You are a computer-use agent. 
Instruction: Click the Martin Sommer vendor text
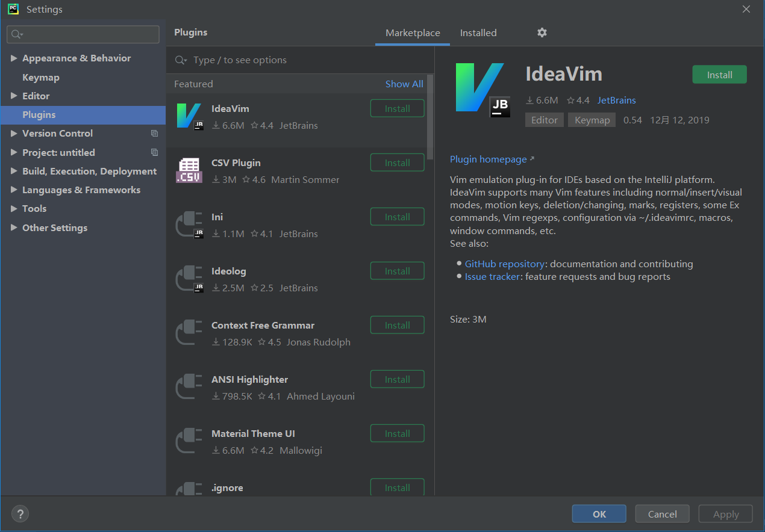[x=305, y=179]
